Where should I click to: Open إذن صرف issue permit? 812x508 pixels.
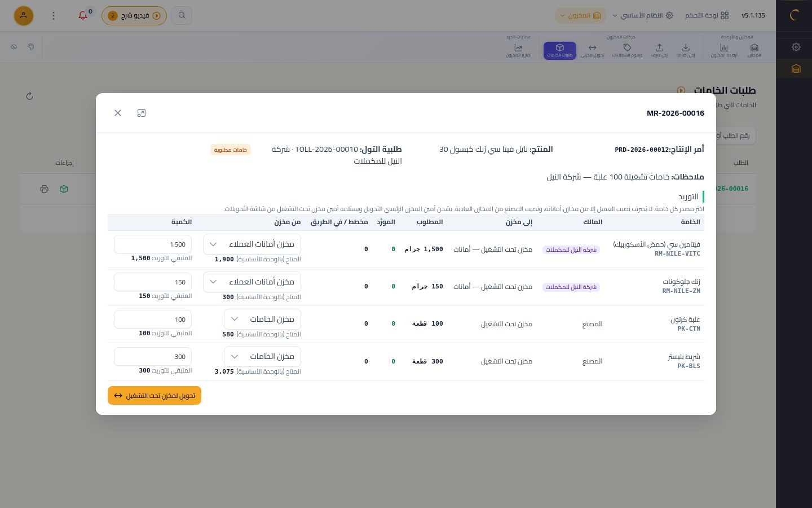coord(659,50)
